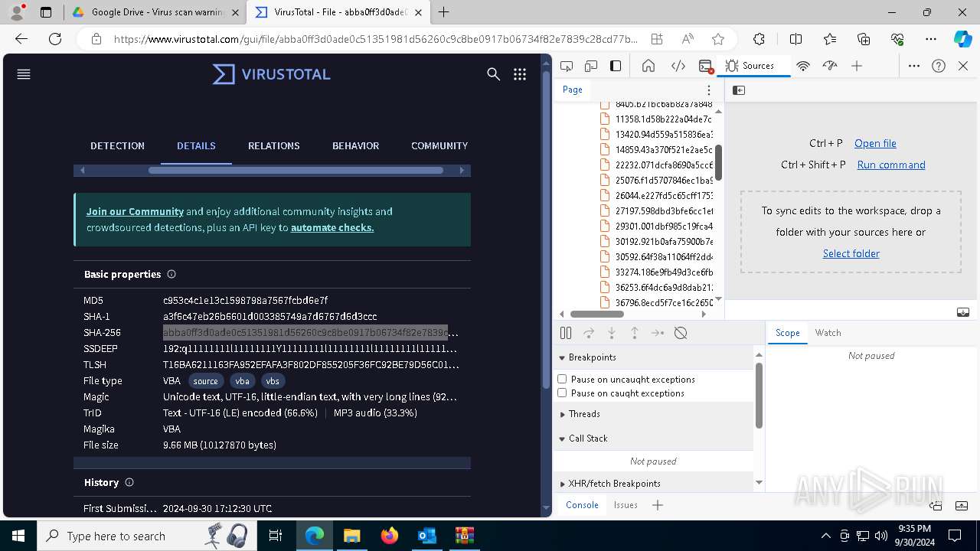The height and width of the screenshot is (551, 980).
Task: Click the automate checks link
Action: point(332,227)
